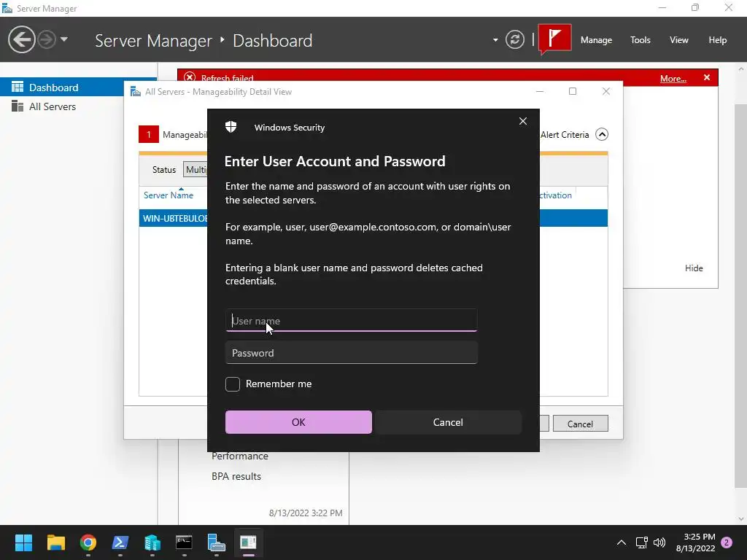Screen dimensions: 747x560
Task: Open the red notifications flag
Action: pyautogui.click(x=554, y=39)
